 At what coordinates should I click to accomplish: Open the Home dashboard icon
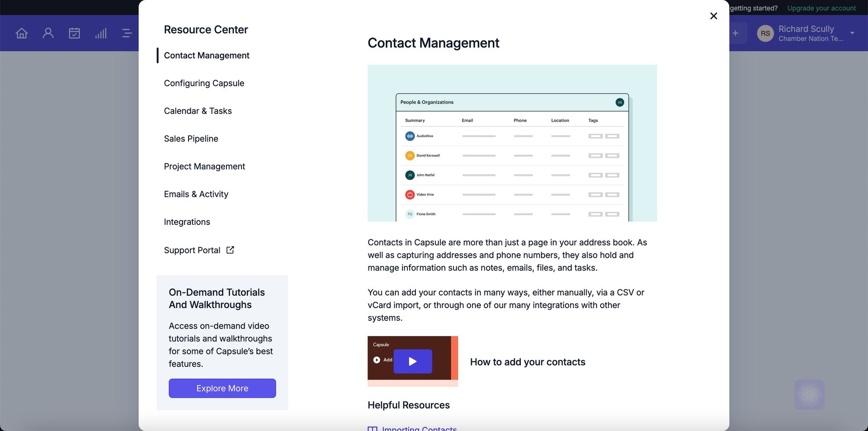pyautogui.click(x=22, y=33)
